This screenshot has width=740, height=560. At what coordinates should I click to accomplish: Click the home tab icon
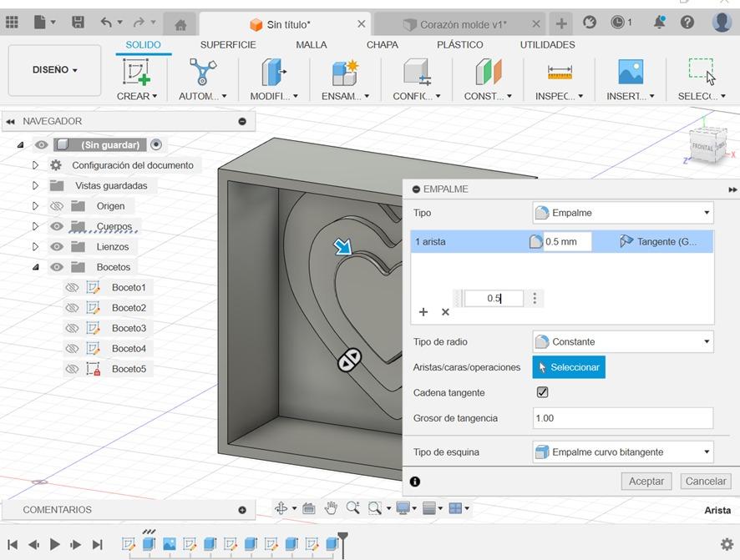[x=180, y=24]
